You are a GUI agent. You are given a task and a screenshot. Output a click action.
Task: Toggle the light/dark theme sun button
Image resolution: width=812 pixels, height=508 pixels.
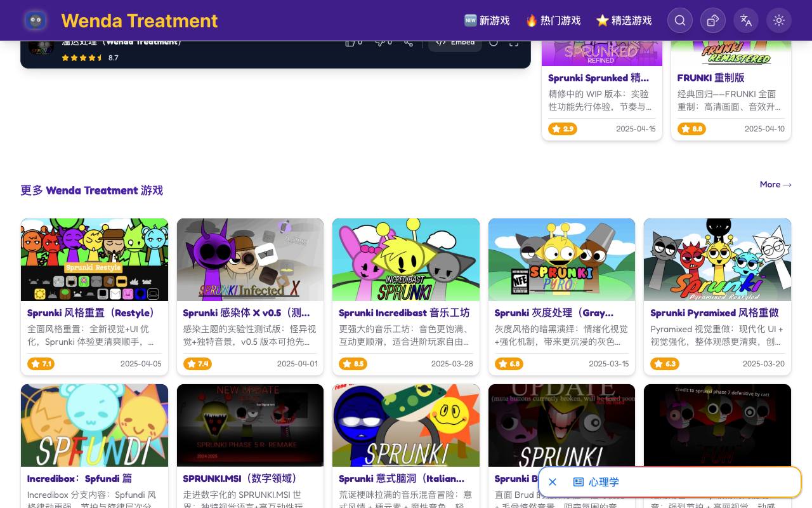pos(779,20)
